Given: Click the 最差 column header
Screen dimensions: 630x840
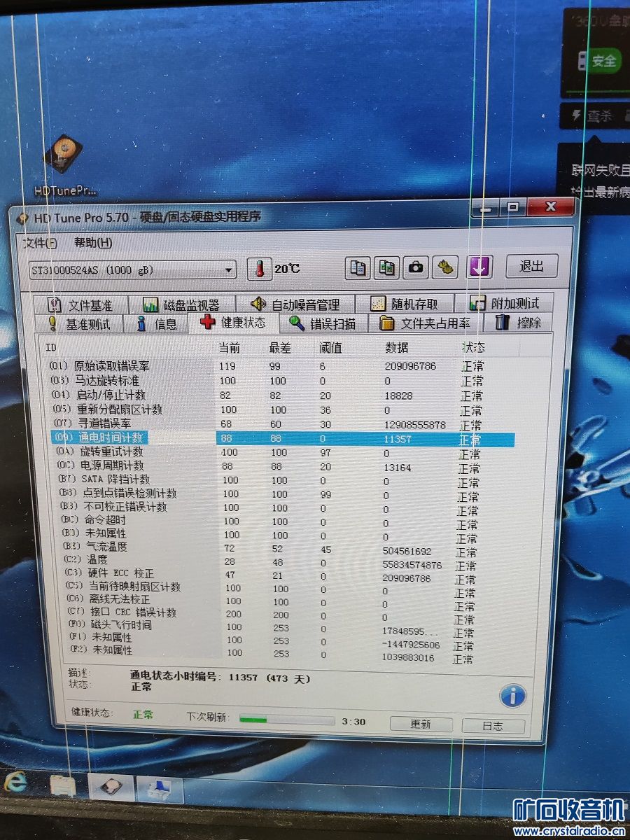Looking at the screenshot, I should 280,347.
